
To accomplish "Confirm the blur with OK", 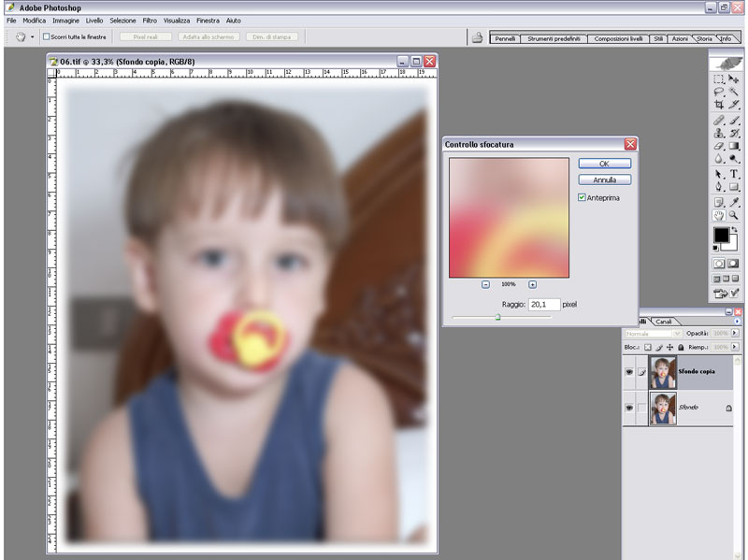I will (x=604, y=164).
